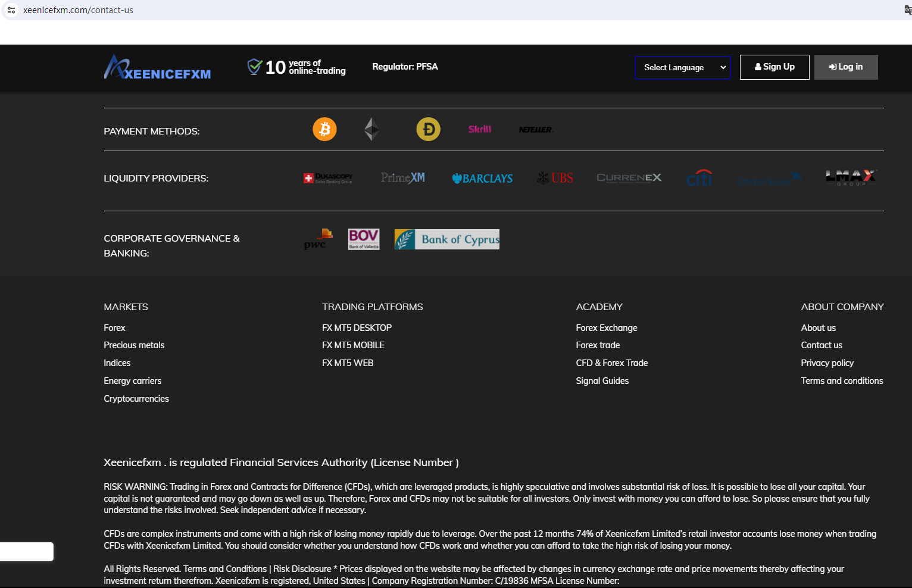
Task: Click the PrimeXM liquidity provider logo
Action: click(402, 178)
